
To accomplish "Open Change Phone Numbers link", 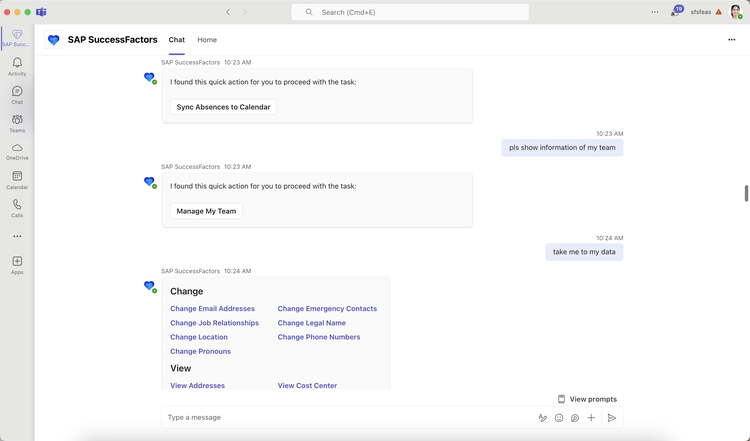I will click(319, 337).
